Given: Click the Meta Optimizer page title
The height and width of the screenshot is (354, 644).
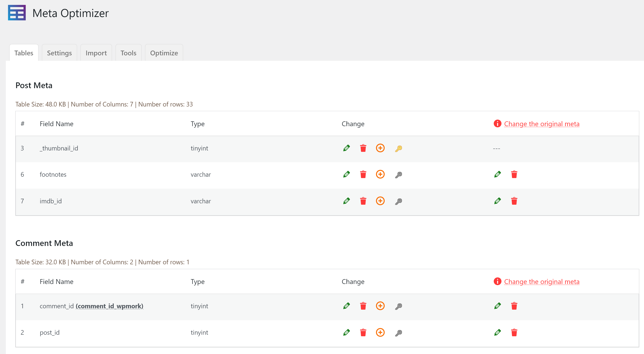Looking at the screenshot, I should coord(71,13).
